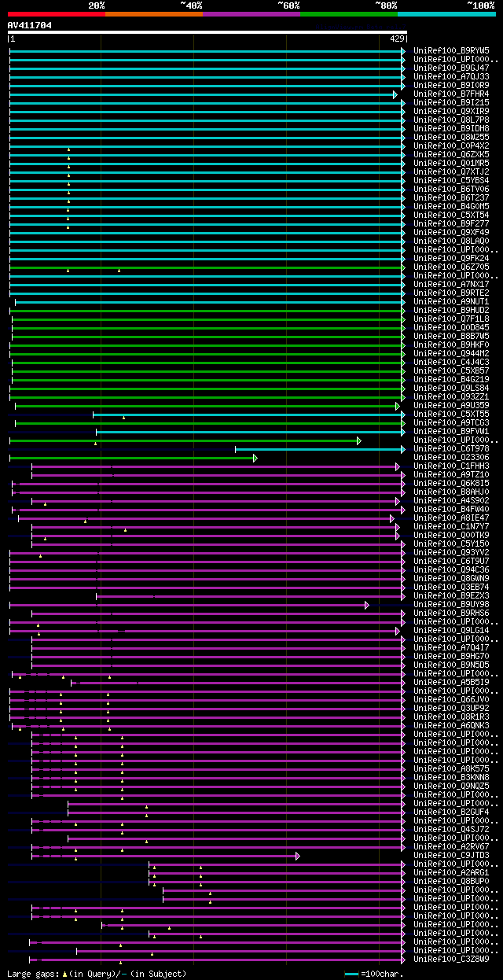Image resolution: width=503 pixels, height=980 pixels.
Task: Select label UniRef100_B9FVW1
Action: point(451,432)
